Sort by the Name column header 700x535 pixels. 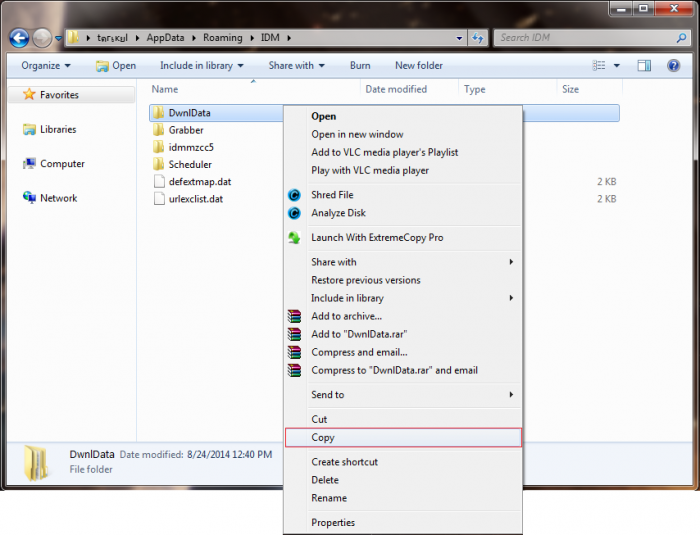(x=164, y=89)
